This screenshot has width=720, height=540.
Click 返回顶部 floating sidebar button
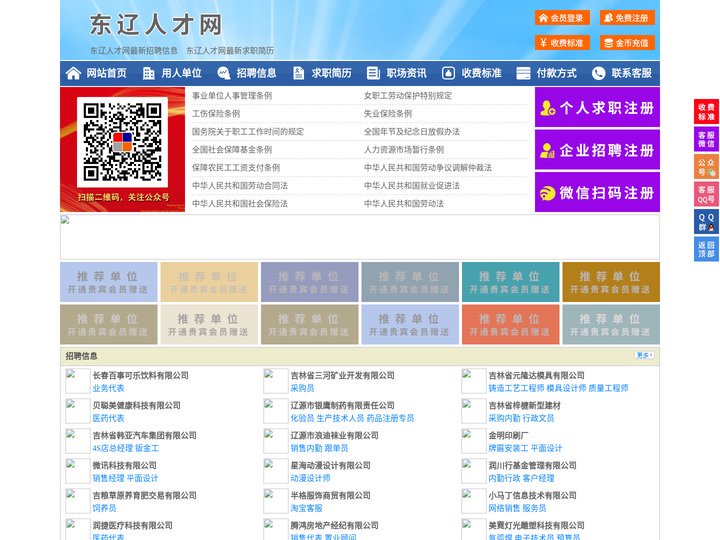click(x=706, y=249)
